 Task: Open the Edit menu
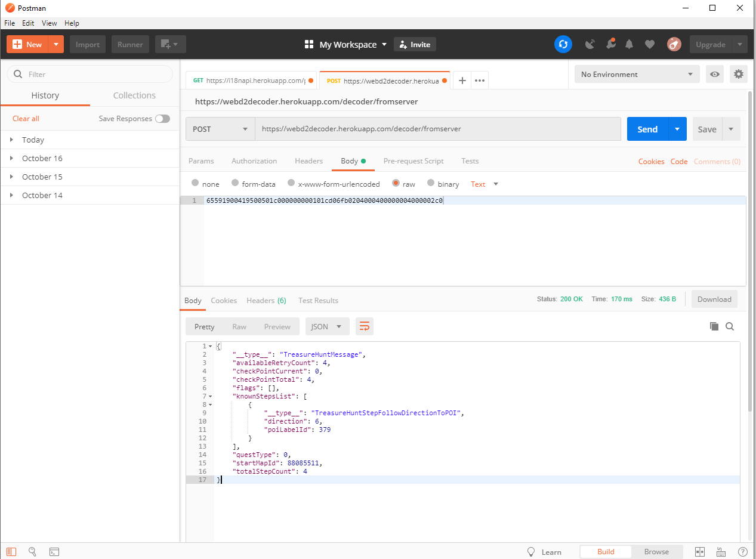[28, 23]
